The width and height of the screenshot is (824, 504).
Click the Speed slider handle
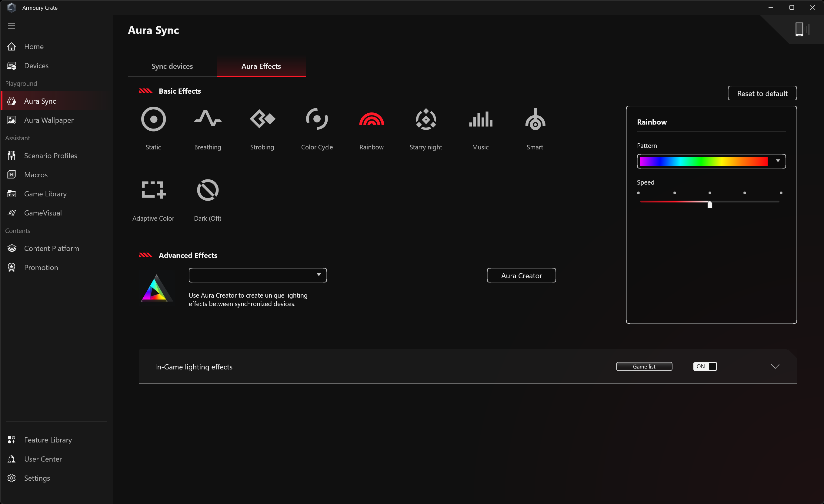point(710,204)
